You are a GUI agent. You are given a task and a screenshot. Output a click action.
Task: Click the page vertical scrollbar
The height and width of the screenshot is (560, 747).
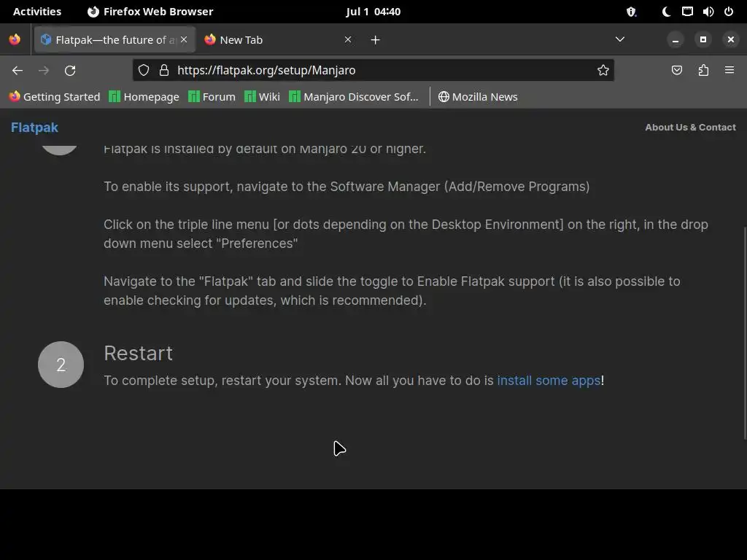[x=744, y=332]
